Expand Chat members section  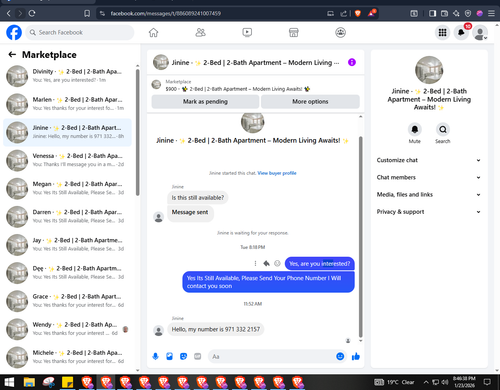[429, 177]
